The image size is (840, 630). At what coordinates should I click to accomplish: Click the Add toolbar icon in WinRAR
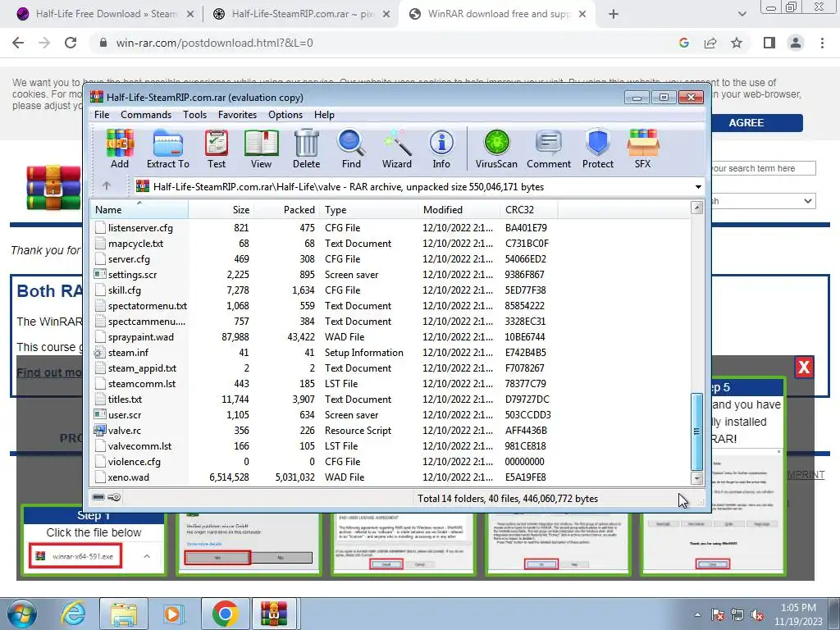(x=120, y=149)
